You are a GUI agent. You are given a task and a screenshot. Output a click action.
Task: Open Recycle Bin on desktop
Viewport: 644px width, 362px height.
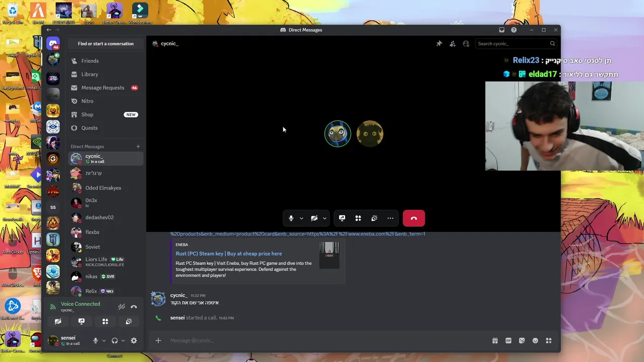[13, 13]
